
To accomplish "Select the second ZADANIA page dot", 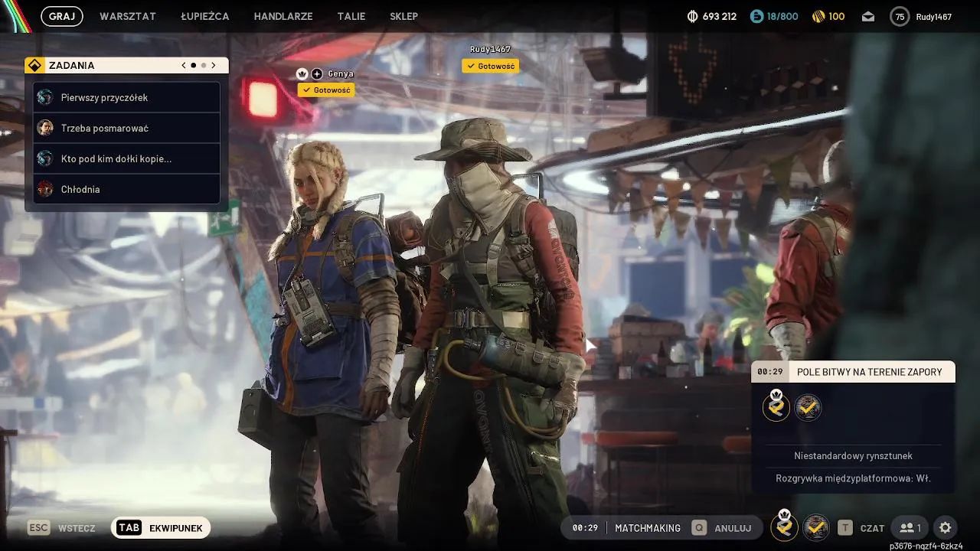I will (x=203, y=65).
